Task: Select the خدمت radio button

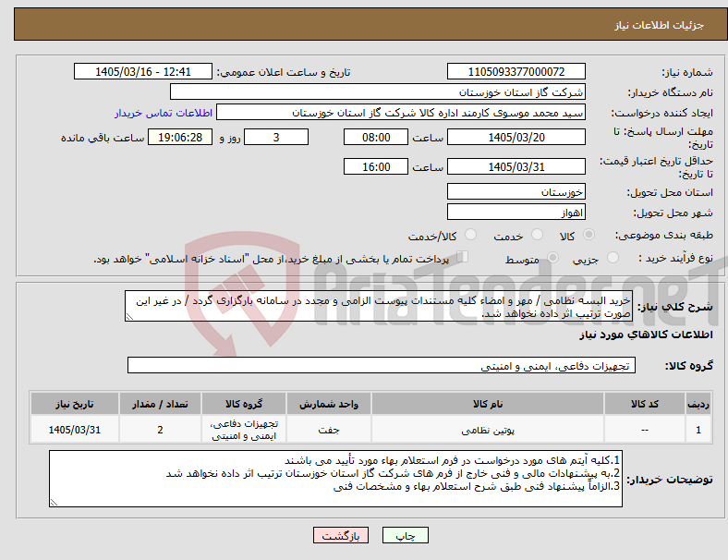Action: (537, 235)
